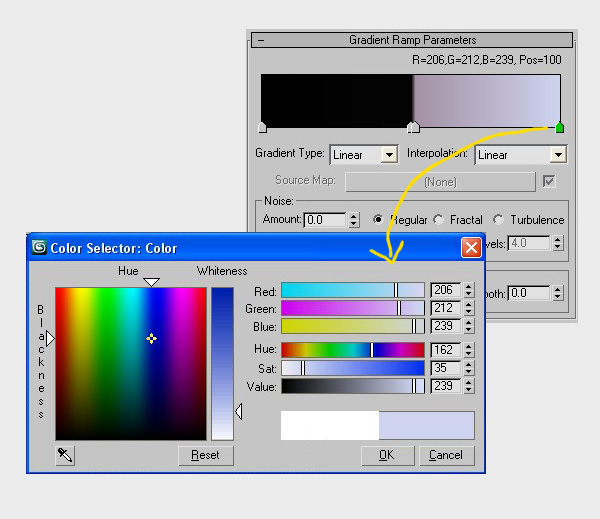
Task: Click the Source Map (None) button
Action: (440, 182)
